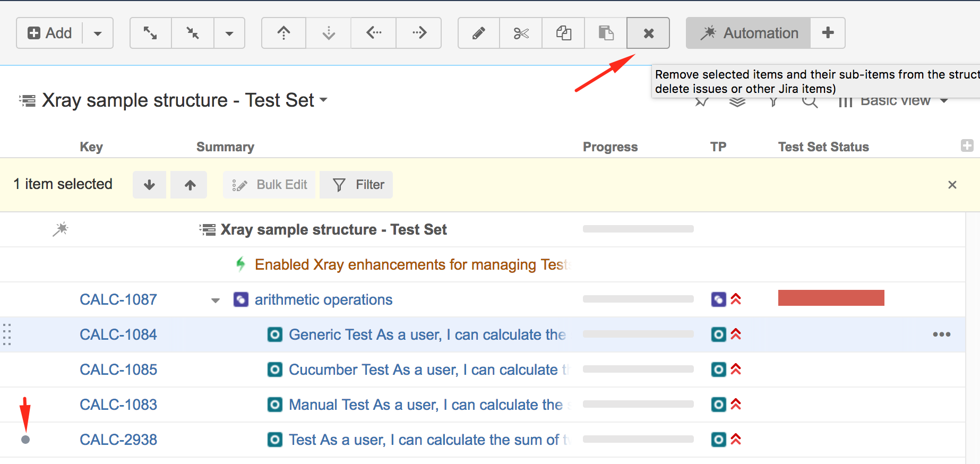980x464 pixels.
Task: Open issue link CALC-1083
Action: (118, 405)
